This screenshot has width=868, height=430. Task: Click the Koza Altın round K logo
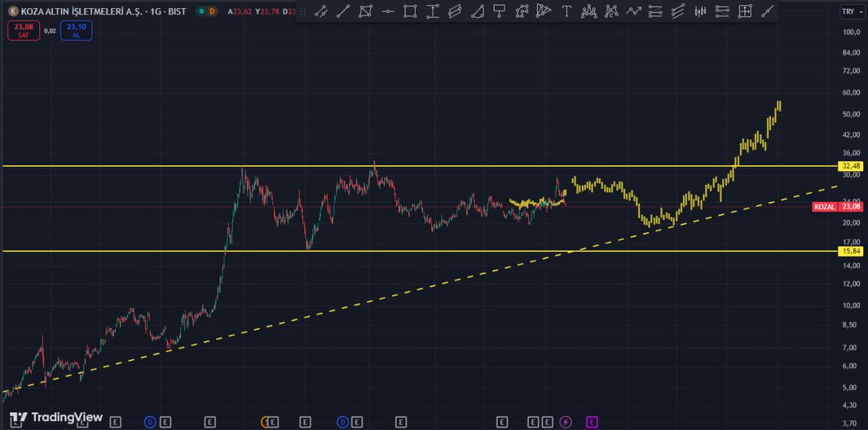click(x=12, y=12)
